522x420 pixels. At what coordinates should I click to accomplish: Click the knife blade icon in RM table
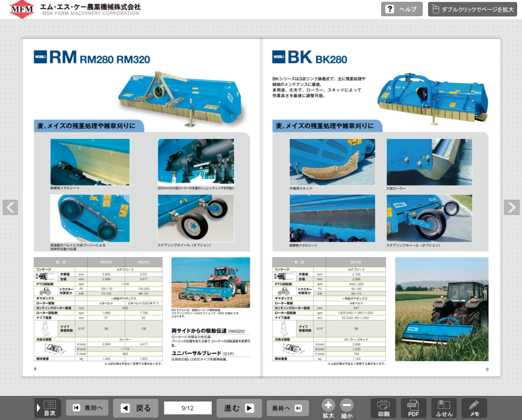(x=46, y=329)
